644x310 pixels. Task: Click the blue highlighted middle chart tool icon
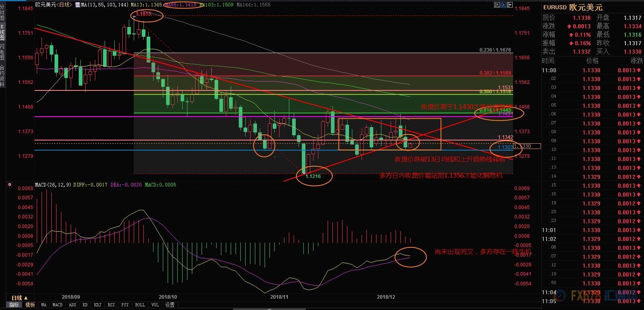(503, 5)
